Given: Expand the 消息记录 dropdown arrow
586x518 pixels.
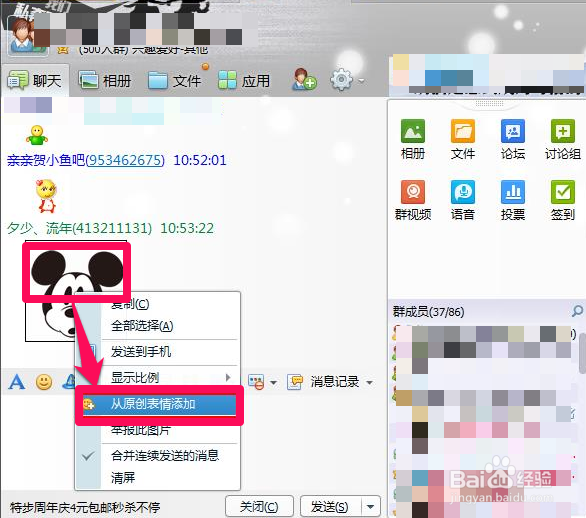Looking at the screenshot, I should tap(370, 383).
